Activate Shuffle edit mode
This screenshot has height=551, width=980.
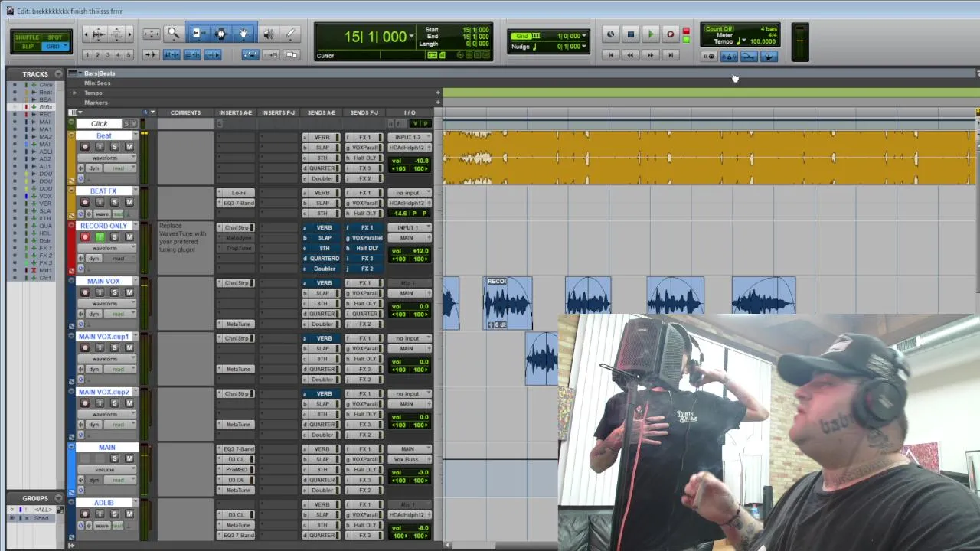[x=27, y=37]
